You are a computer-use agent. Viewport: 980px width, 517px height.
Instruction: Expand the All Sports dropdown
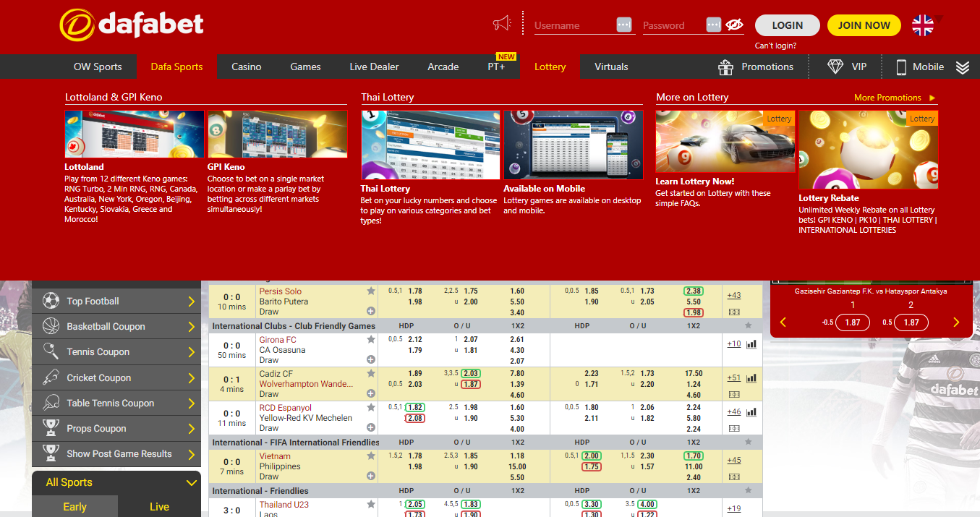[191, 483]
